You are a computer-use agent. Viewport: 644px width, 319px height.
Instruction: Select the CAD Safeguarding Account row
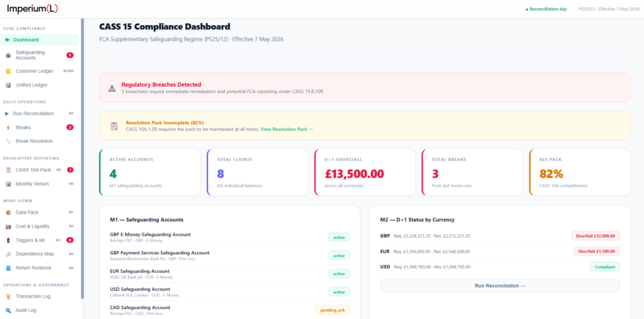click(230, 310)
